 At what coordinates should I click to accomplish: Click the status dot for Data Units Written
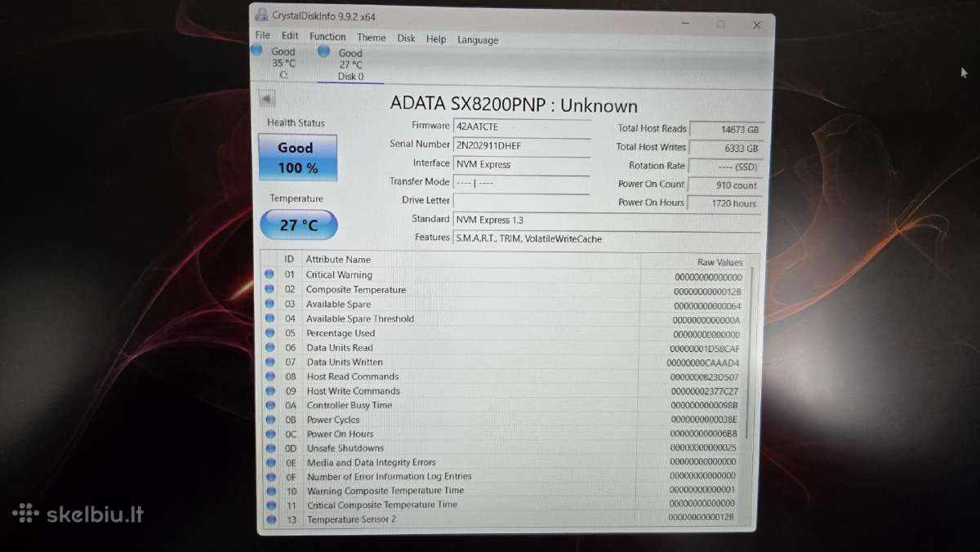[269, 362]
